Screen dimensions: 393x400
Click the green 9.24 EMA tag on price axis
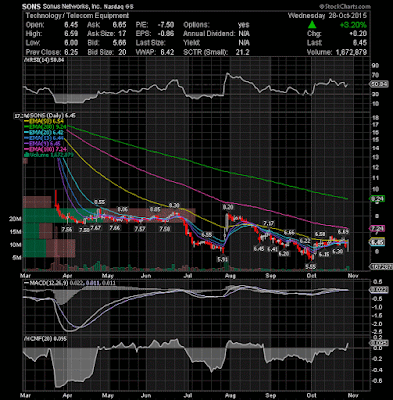[x=378, y=199]
